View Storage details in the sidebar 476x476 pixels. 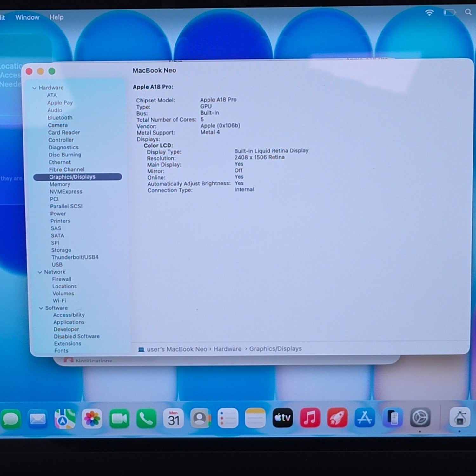coord(61,250)
